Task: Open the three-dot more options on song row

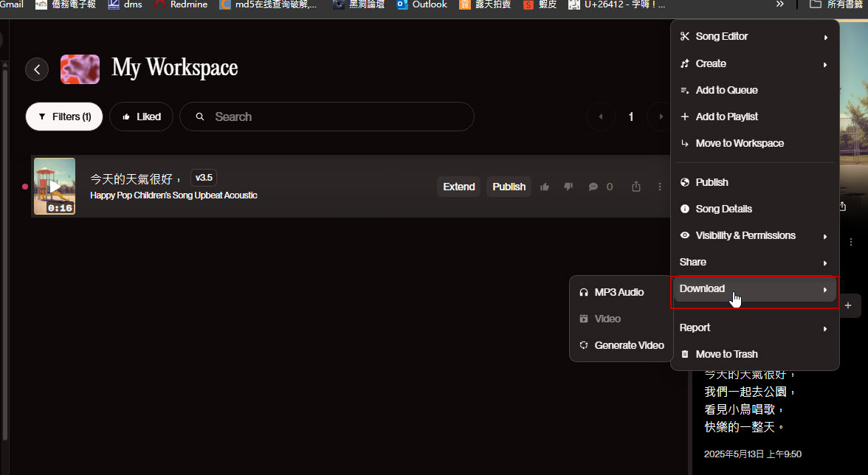Action: pyautogui.click(x=660, y=187)
